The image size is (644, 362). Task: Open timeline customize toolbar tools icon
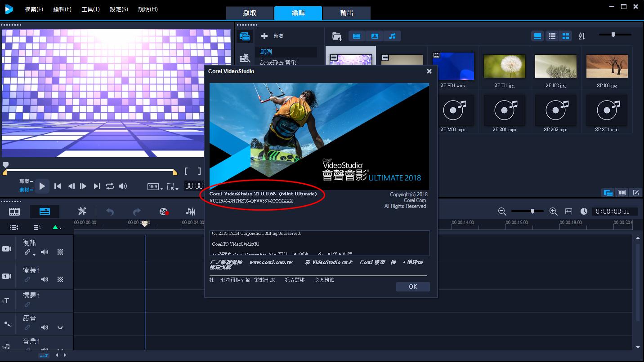point(82,211)
